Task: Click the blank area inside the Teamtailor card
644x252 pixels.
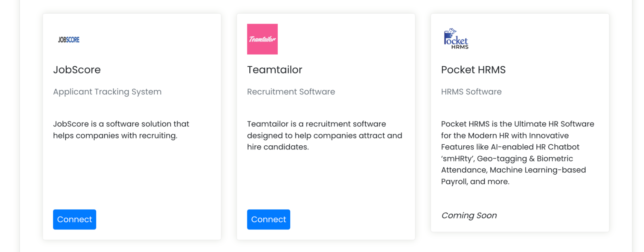Action: 325,180
